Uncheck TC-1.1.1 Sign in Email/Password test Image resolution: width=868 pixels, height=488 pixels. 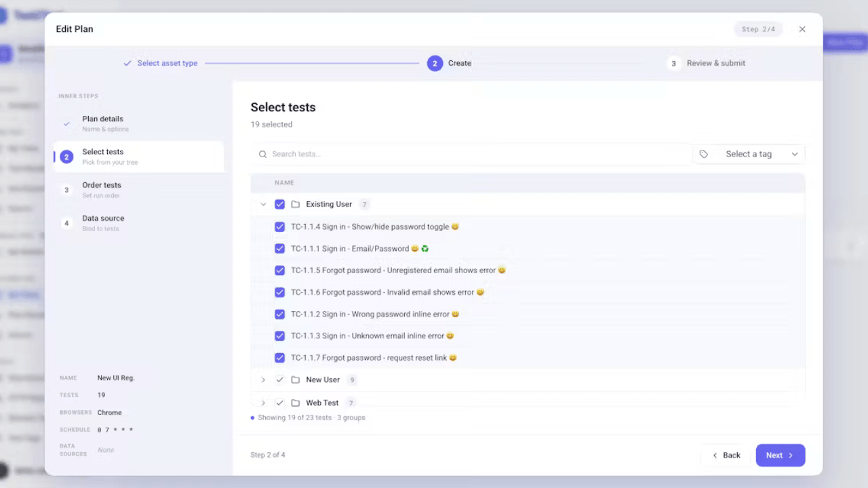click(x=279, y=249)
